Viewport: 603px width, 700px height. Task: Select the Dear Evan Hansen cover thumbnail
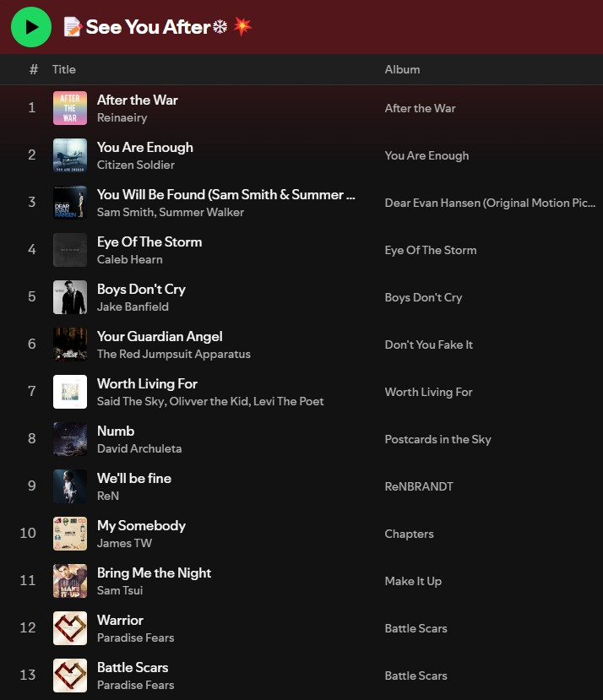[x=70, y=203]
